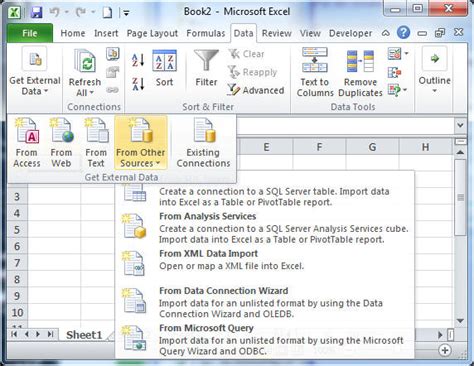Screen dimensions: 474x366
Task: Sort A to Z ascending
Action: coord(138,60)
